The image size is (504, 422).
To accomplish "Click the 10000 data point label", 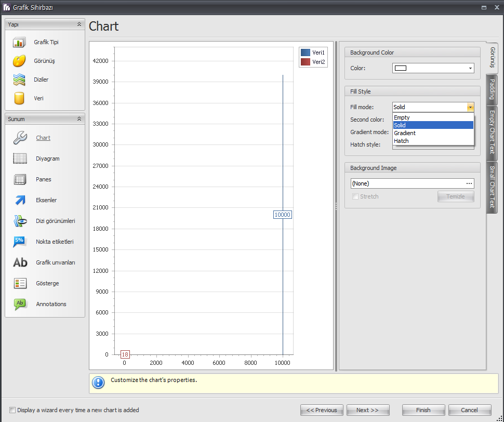I will pos(283,215).
